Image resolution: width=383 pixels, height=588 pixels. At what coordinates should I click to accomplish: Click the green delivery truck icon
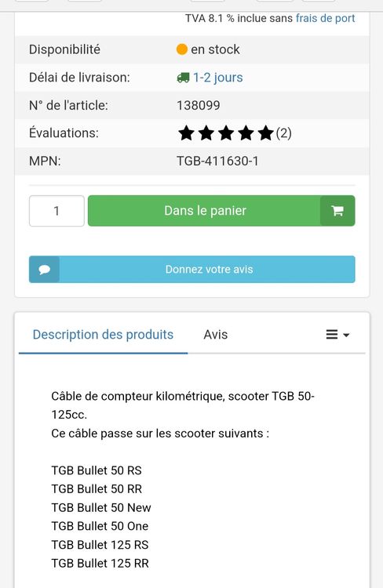click(x=183, y=78)
